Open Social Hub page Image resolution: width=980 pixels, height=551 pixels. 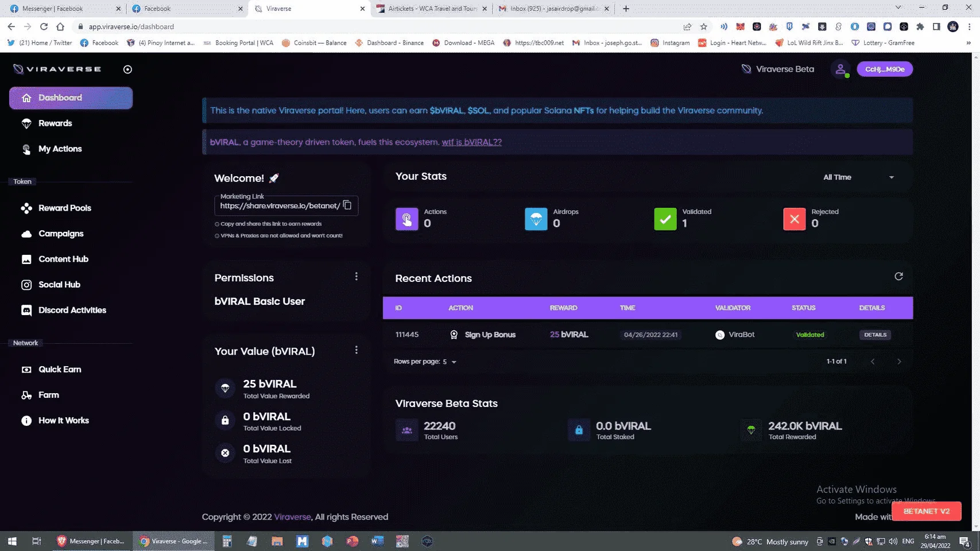click(59, 285)
